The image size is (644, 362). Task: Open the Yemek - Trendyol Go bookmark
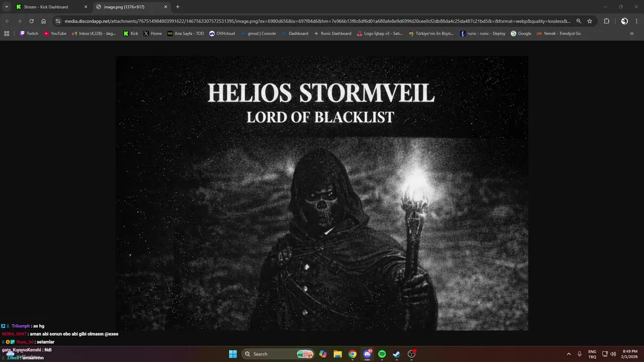pos(558,34)
